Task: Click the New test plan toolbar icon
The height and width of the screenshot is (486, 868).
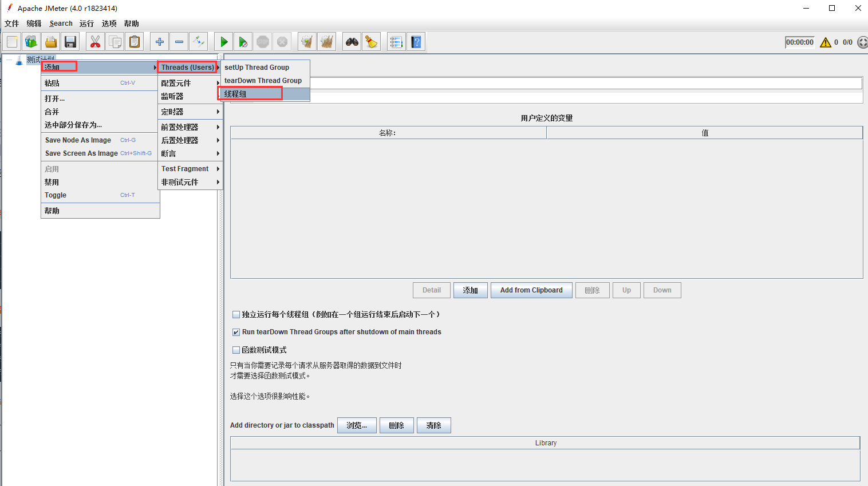Action: coord(12,42)
